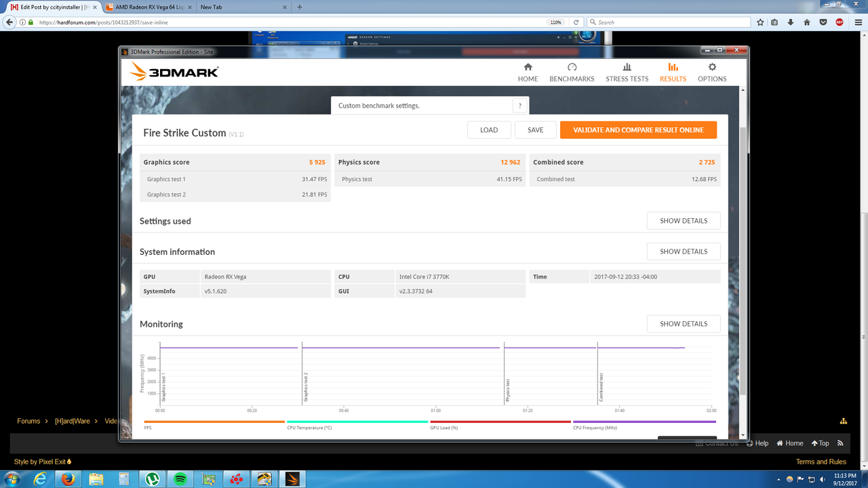This screenshot has height=488, width=868.
Task: Open the Firefox hamburger menu
Action: tap(856, 22)
